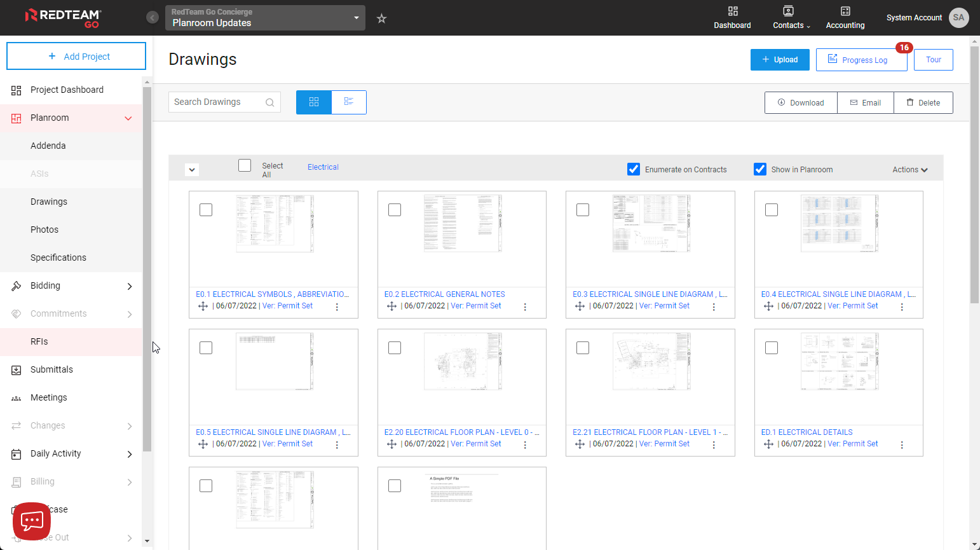Disable Enumerate on Contracts
The width and height of the screenshot is (980, 550).
pos(634,169)
